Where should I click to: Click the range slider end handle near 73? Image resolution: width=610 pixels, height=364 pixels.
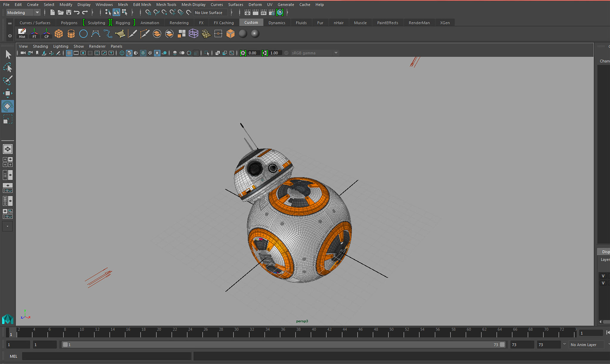(502, 345)
